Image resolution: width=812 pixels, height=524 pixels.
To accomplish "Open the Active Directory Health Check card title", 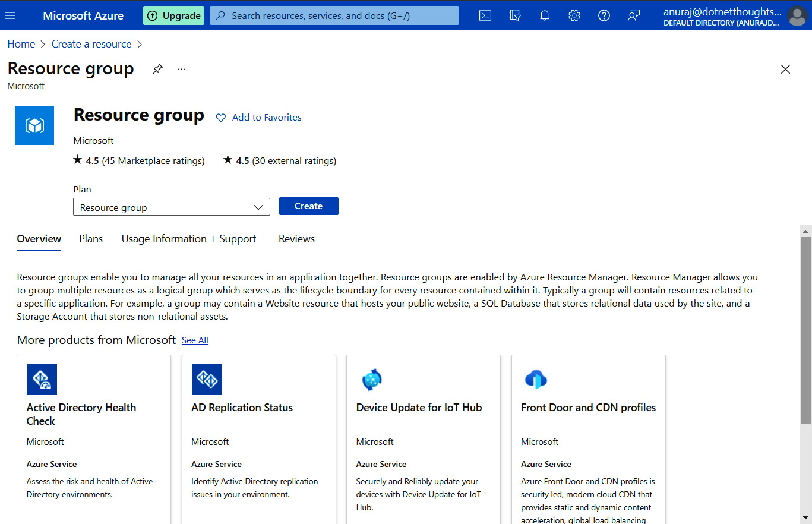I will pyautogui.click(x=81, y=414).
